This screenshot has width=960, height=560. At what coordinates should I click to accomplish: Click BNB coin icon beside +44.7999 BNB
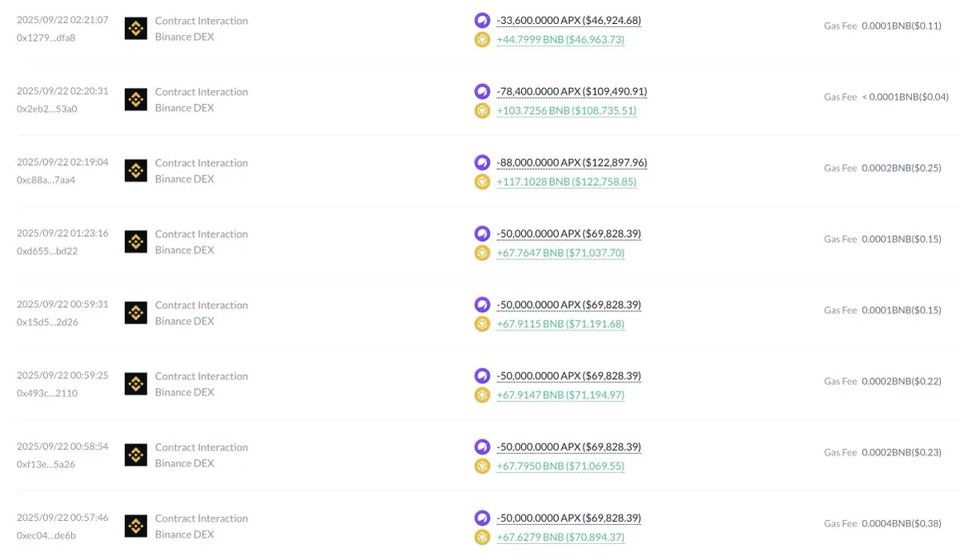click(x=482, y=39)
